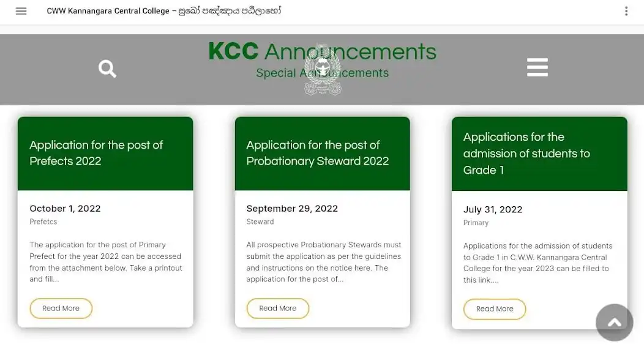
Task: Open 'Application for the post of Probationary Steward 2022' title
Action: pyautogui.click(x=317, y=153)
